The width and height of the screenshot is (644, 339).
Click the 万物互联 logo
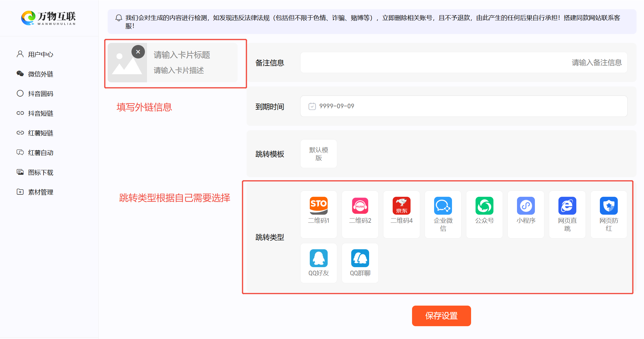click(49, 18)
